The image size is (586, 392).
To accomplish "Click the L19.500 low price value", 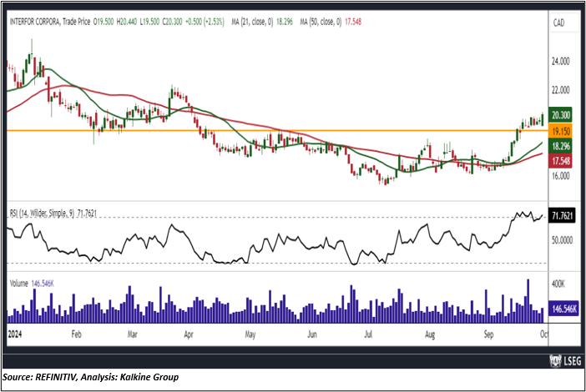I will tap(149, 22).
